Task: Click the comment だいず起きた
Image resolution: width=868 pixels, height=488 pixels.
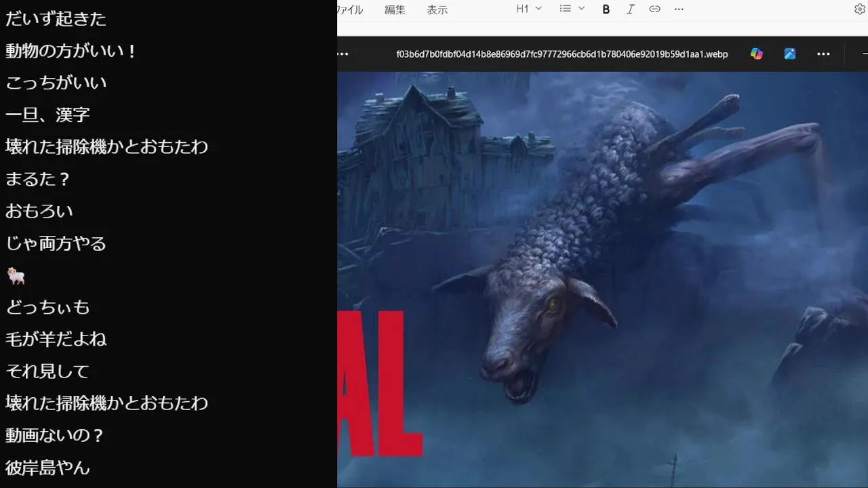Action: 56,18
